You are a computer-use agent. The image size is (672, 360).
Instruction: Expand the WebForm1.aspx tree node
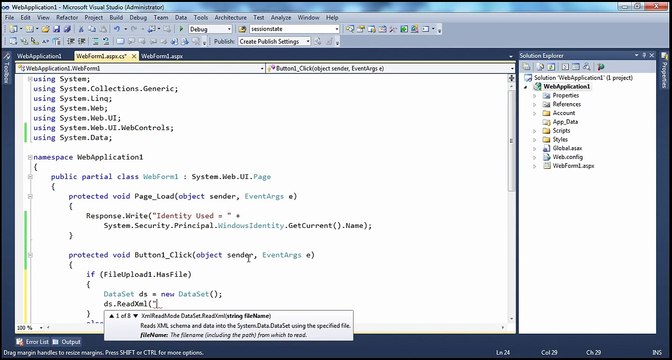535,166
